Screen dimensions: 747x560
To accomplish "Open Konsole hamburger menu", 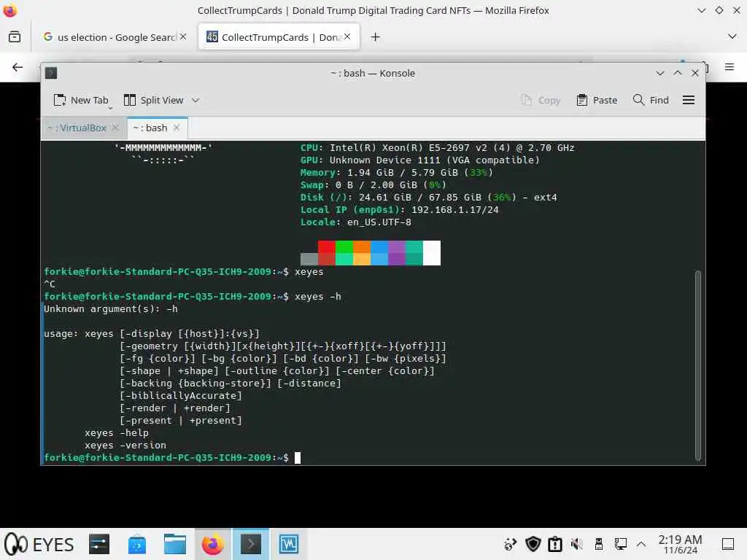I will pyautogui.click(x=689, y=100).
